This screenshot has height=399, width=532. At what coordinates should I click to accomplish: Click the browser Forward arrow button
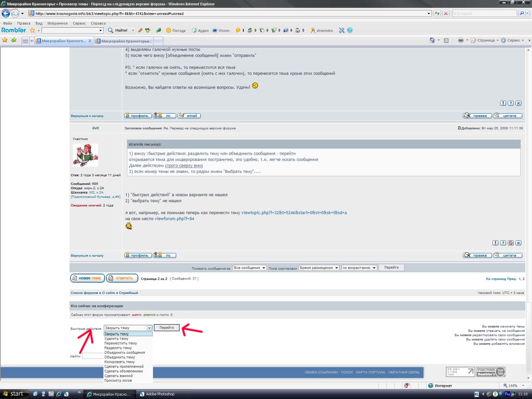coord(15,13)
